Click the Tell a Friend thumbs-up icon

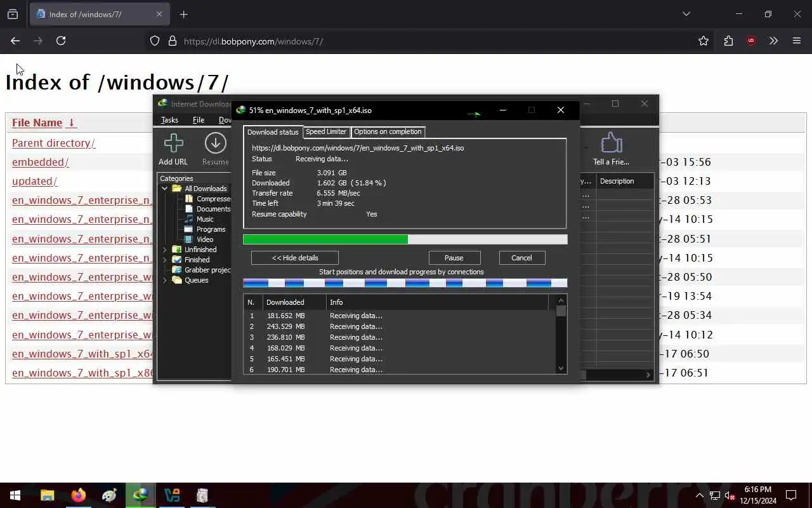pyautogui.click(x=611, y=143)
